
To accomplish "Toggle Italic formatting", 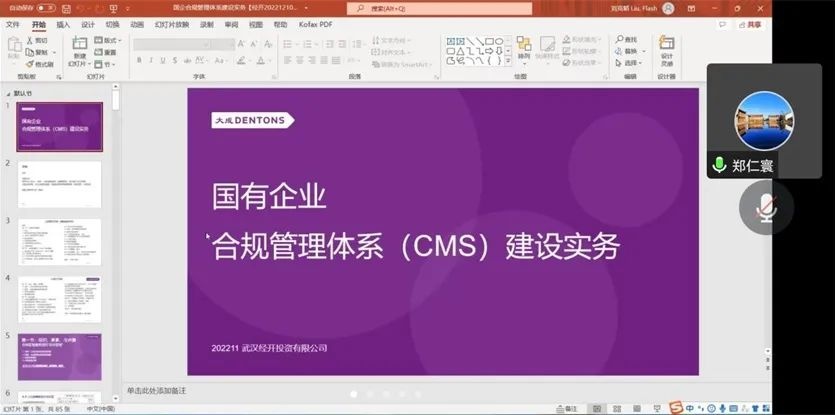I will [151, 61].
